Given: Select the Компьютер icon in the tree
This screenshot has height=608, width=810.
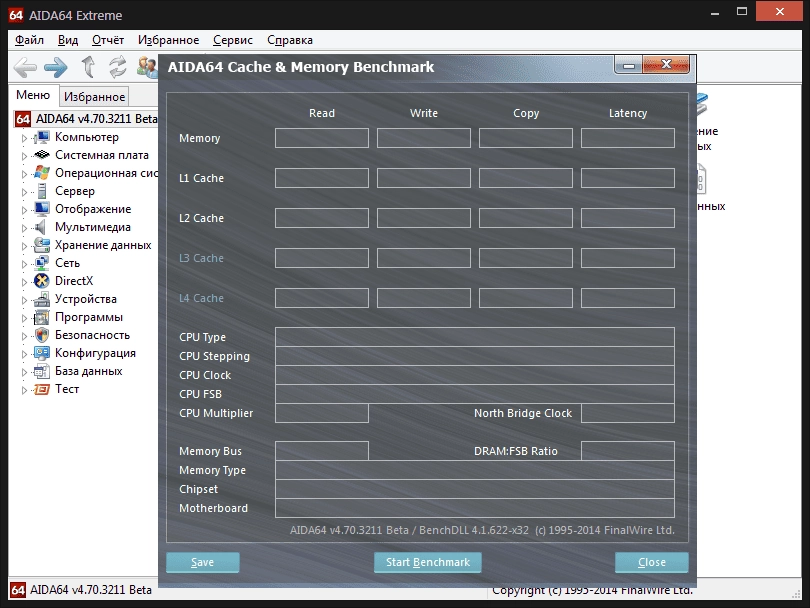Looking at the screenshot, I should tap(42, 137).
